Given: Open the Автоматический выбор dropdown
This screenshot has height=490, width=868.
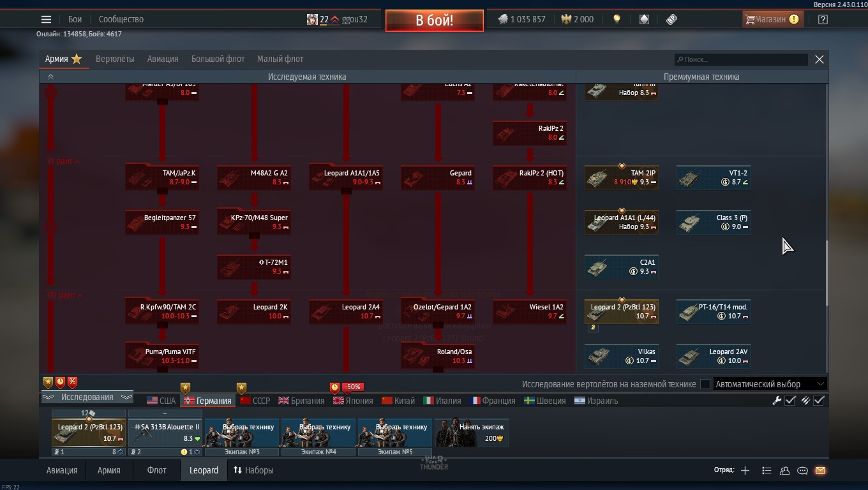Looking at the screenshot, I should (x=770, y=384).
